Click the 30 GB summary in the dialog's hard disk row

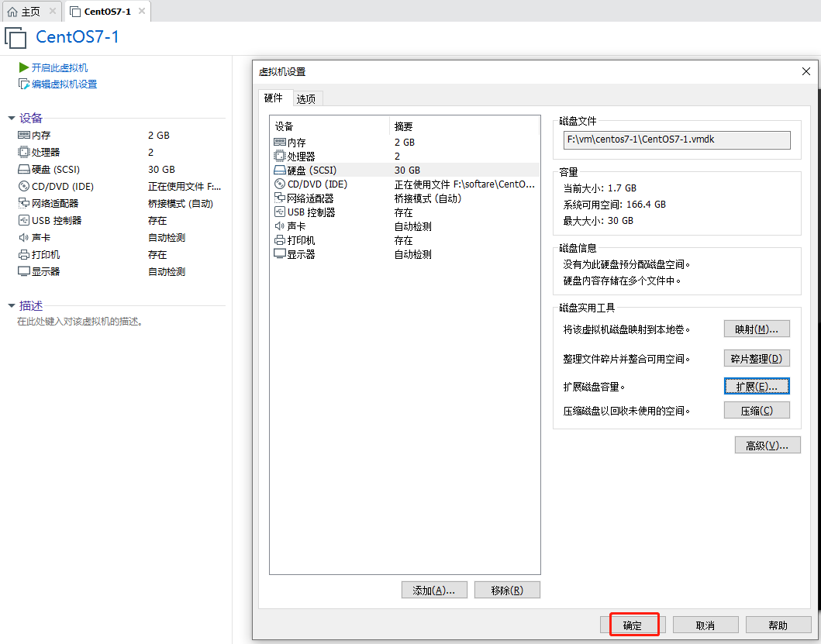coord(407,170)
